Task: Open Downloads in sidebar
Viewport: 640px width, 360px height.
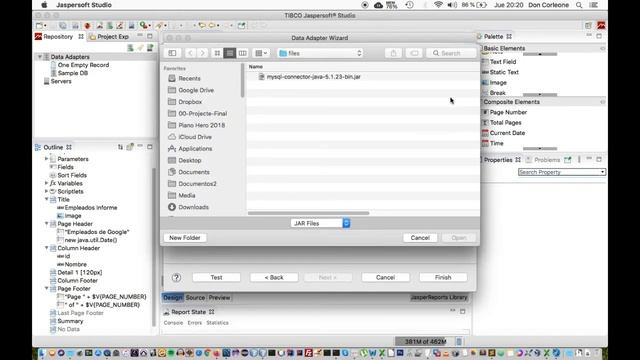Action: point(193,207)
